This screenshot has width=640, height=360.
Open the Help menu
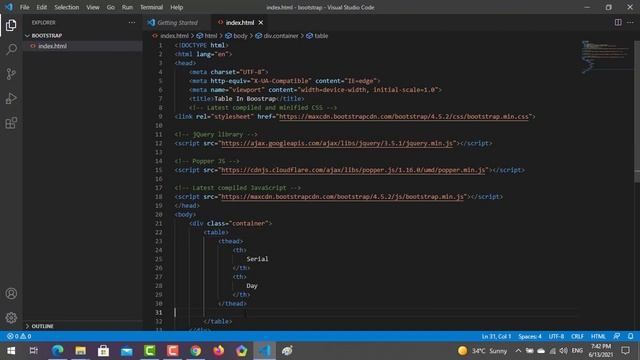point(176,7)
